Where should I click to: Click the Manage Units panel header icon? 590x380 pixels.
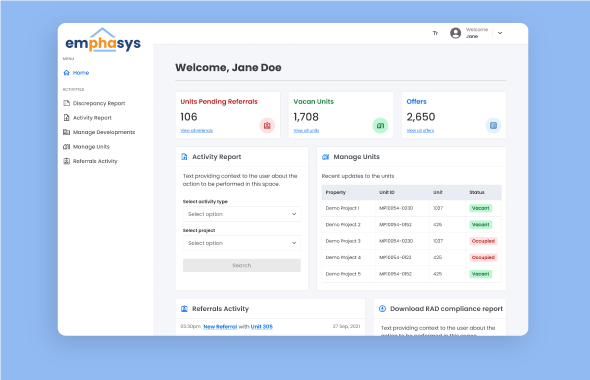325,157
